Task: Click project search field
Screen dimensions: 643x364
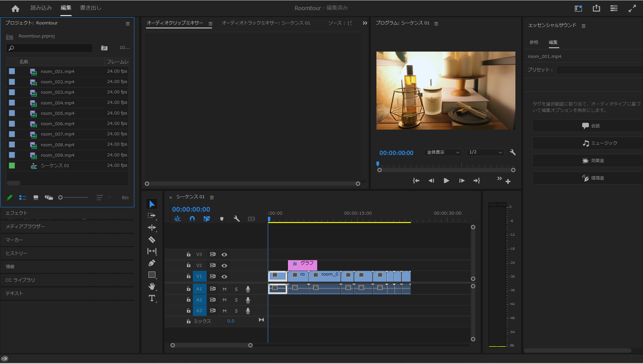Action: [49, 48]
